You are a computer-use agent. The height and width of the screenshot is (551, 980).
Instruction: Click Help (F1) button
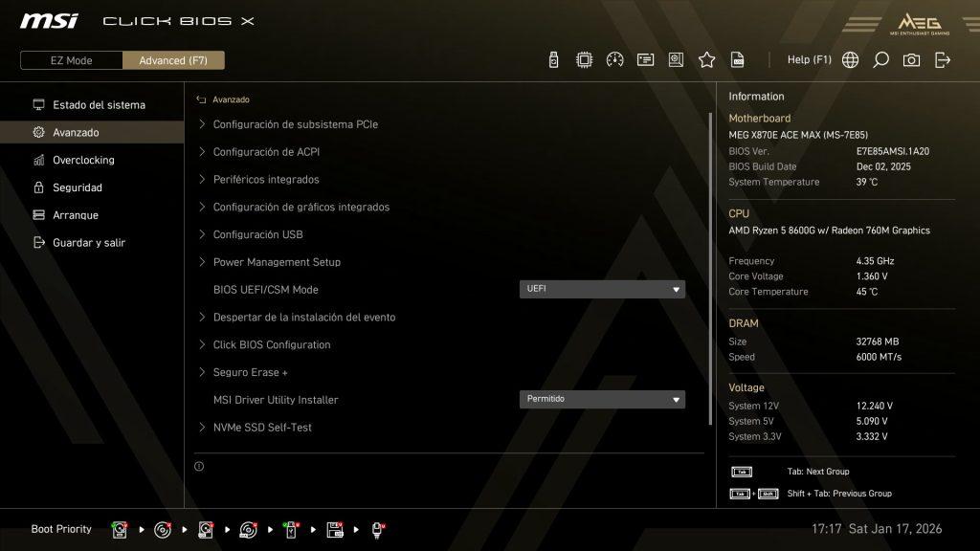click(810, 60)
